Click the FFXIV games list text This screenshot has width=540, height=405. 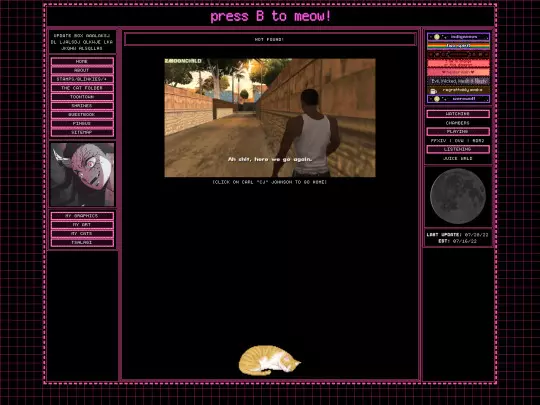click(x=458, y=141)
